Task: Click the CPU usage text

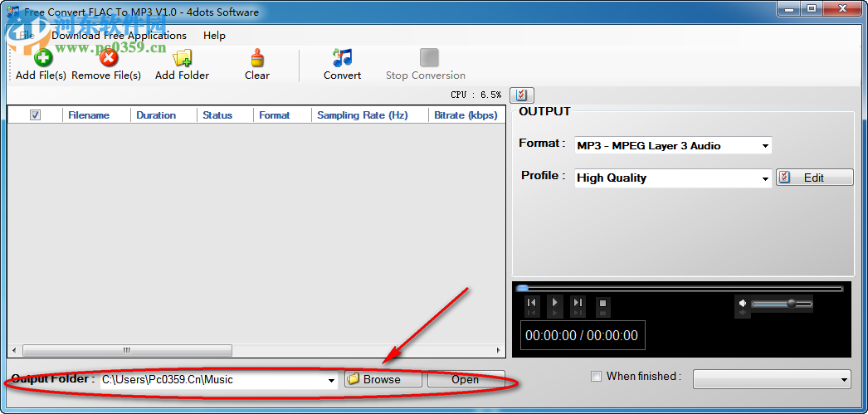Action: 476,95
